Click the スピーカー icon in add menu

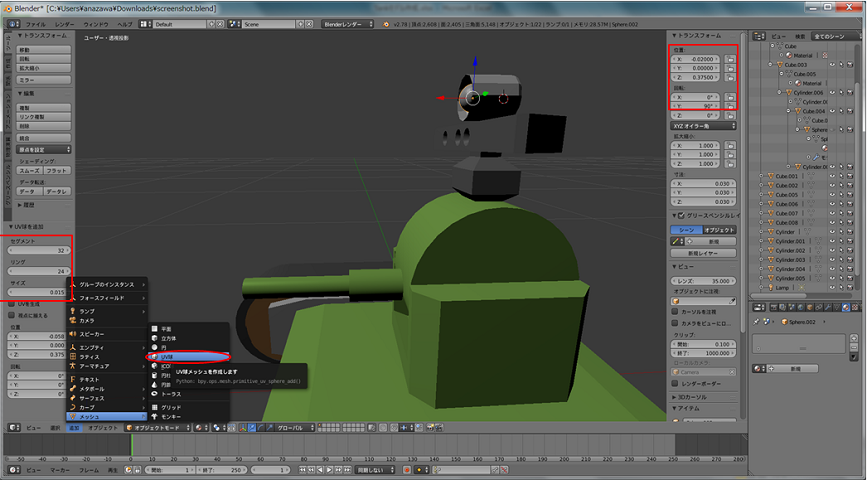point(73,334)
